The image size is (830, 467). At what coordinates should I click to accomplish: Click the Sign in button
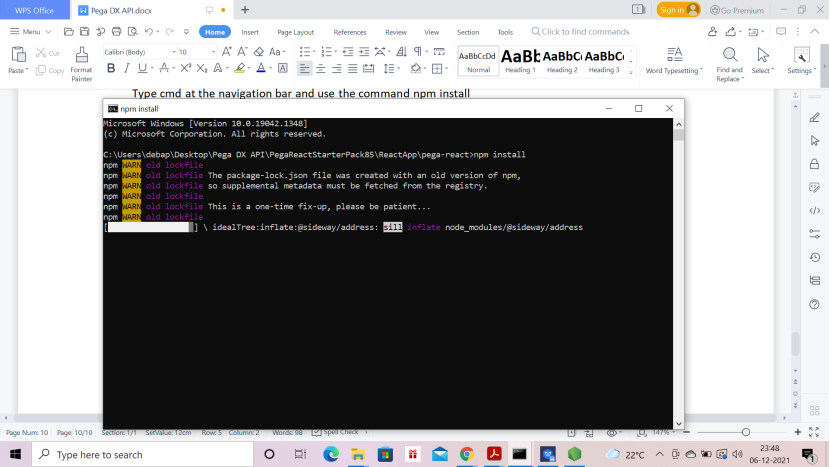coord(679,10)
